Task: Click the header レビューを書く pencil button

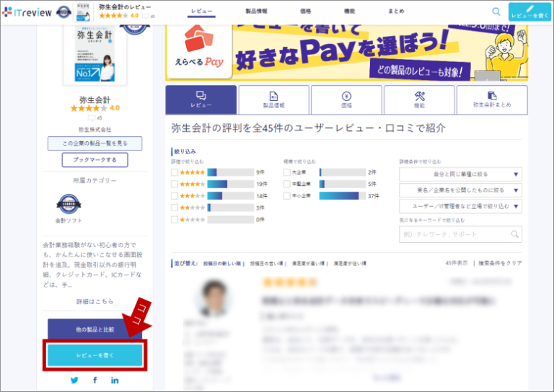Action: pyautogui.click(x=529, y=12)
